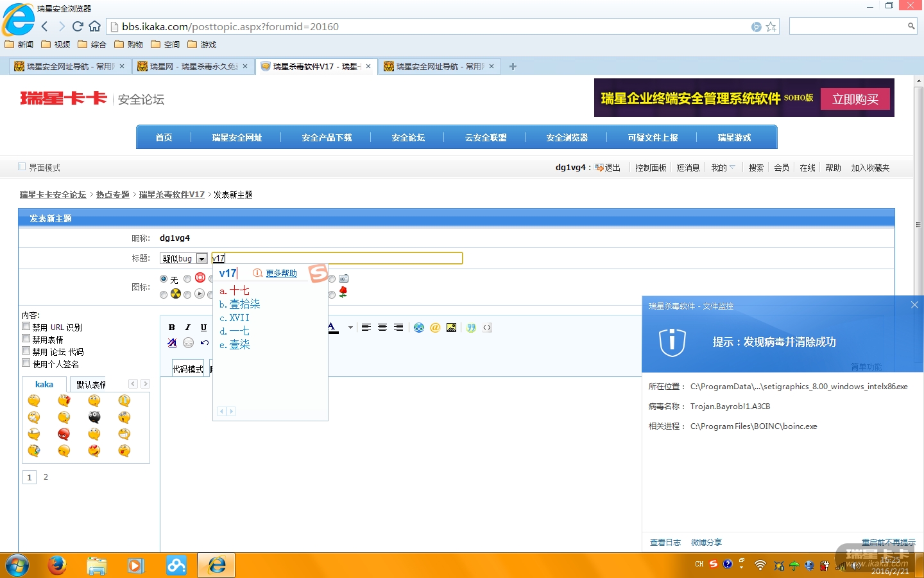Insert code using the angle brackets icon
Viewport: 924px width, 578px height.
tap(488, 328)
